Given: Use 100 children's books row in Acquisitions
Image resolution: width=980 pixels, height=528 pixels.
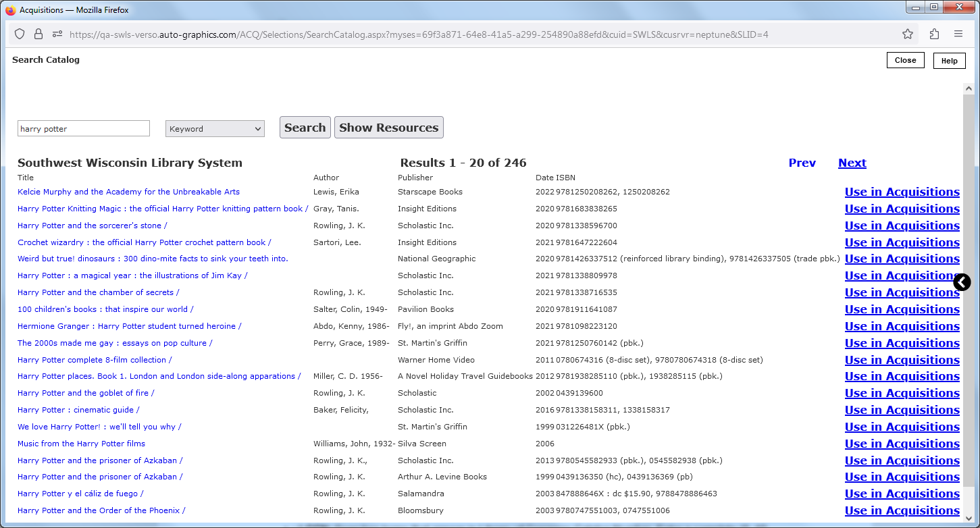Looking at the screenshot, I should pyautogui.click(x=902, y=309).
